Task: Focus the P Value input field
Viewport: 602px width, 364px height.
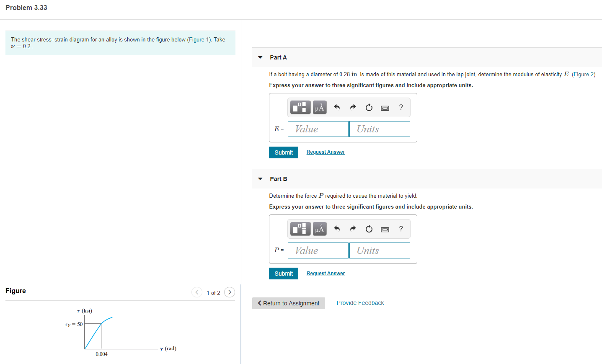Action: pyautogui.click(x=318, y=250)
